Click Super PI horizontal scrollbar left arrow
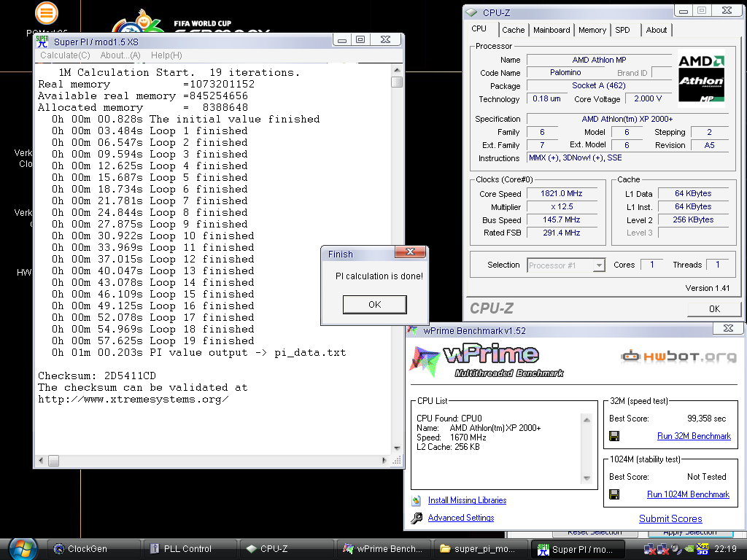Viewport: 747px width, 560px height. (41, 461)
